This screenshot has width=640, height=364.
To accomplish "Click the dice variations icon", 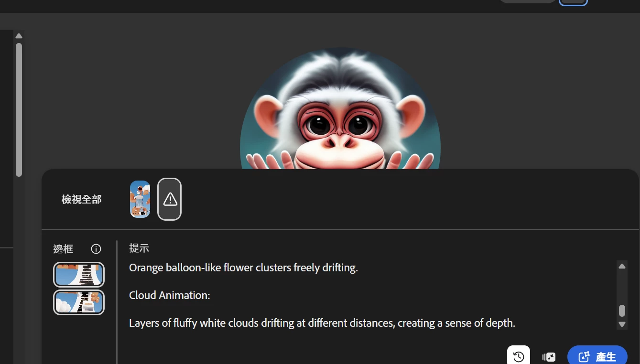I will pyautogui.click(x=549, y=357).
